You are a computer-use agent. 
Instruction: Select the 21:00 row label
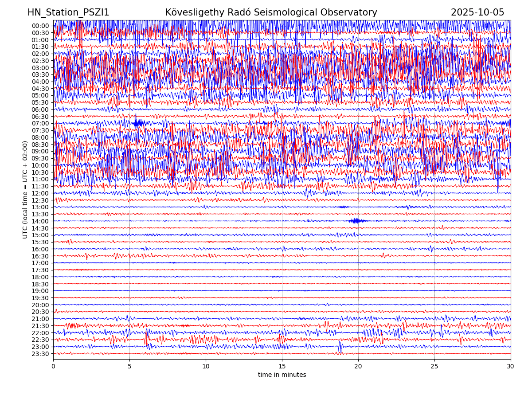pyautogui.click(x=40, y=319)
